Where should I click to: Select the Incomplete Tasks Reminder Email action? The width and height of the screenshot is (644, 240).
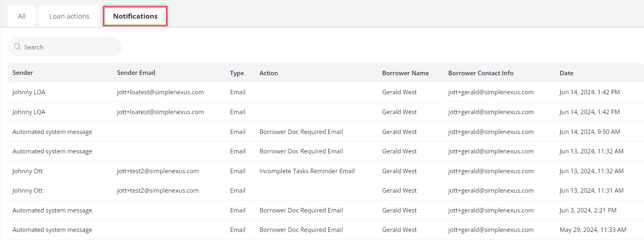(x=307, y=171)
